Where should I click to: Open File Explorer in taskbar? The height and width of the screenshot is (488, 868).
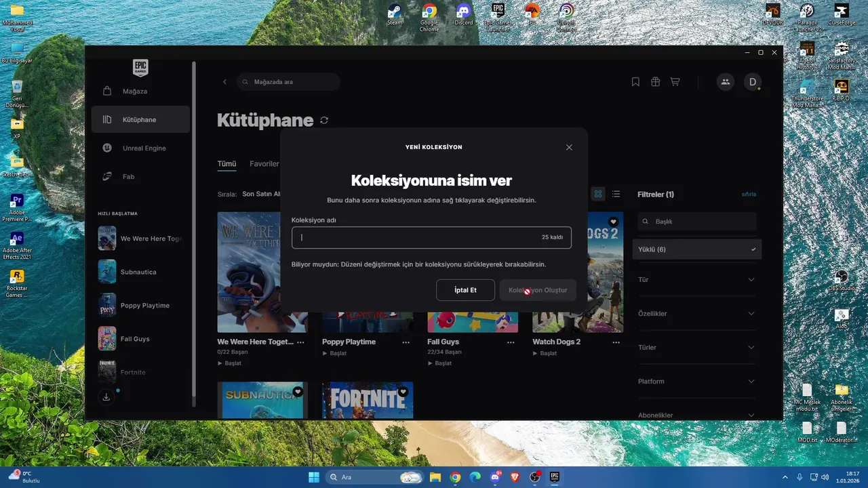(435, 477)
